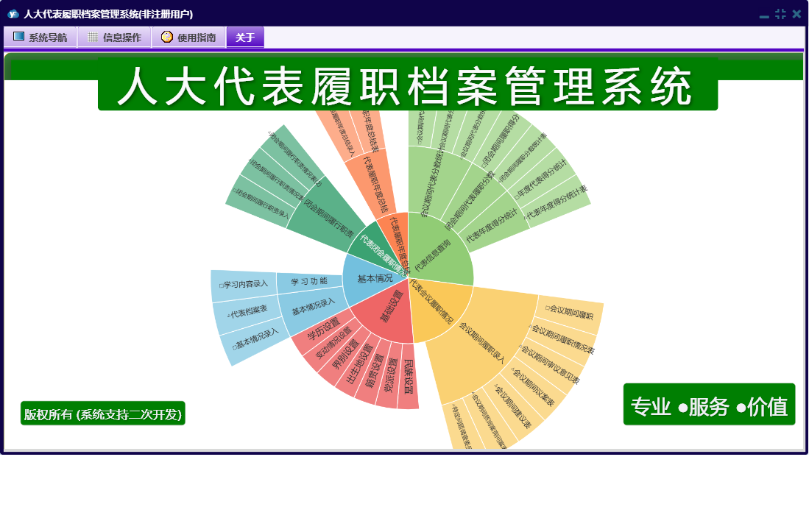The height and width of the screenshot is (532, 809).
Task: Open the 年度代表得分统计 outer segment
Action: click(x=543, y=178)
